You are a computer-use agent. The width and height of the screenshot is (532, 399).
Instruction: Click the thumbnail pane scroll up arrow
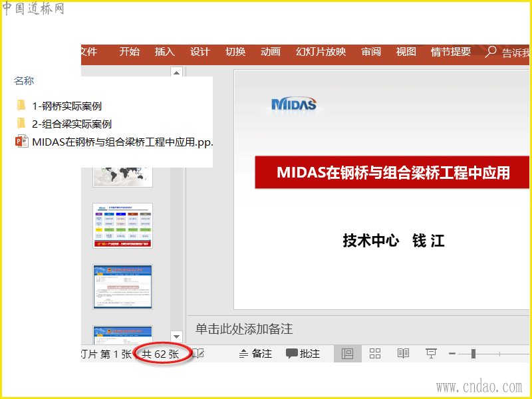[176, 72]
